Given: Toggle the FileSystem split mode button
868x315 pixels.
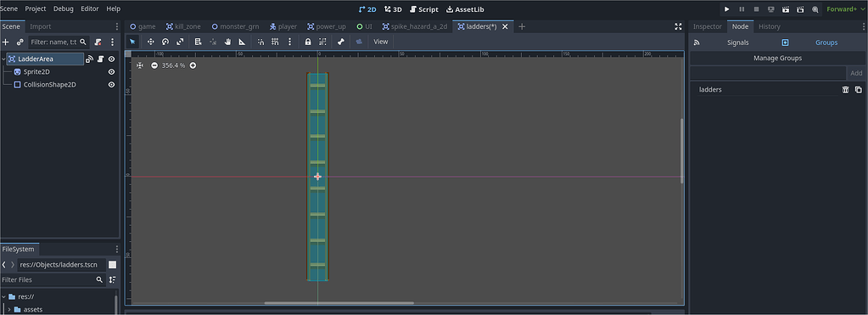Looking at the screenshot, I should point(112,265).
